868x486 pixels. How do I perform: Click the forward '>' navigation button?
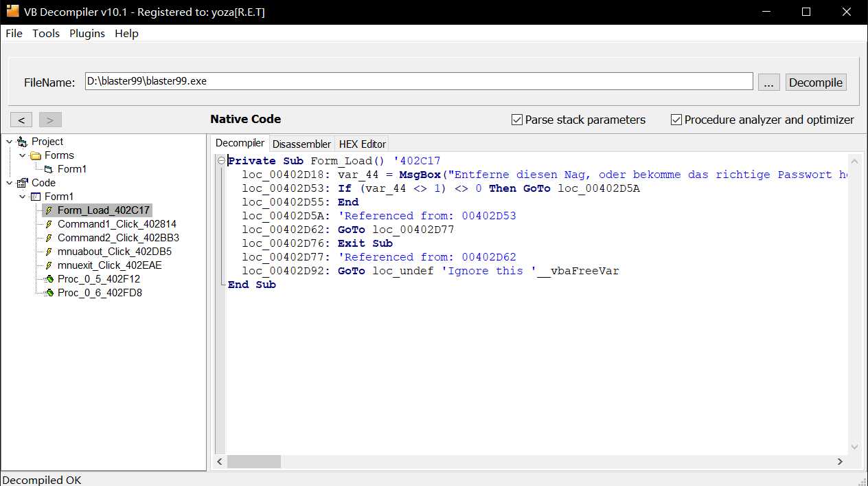coord(50,120)
